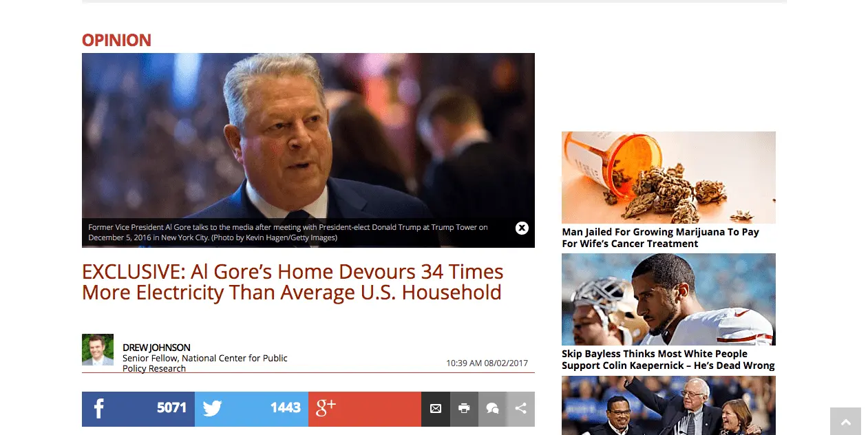
Task: Open more share options icon
Action: coord(521,409)
